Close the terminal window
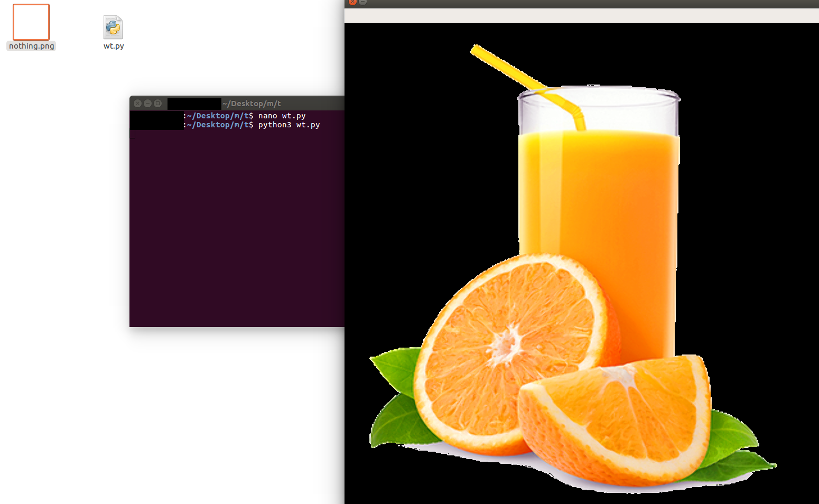The image size is (819, 504). click(x=137, y=104)
